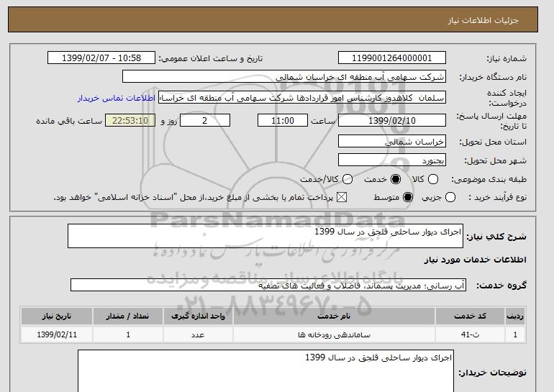
Task: Click the نام خدمت column header
Action: pos(334,316)
